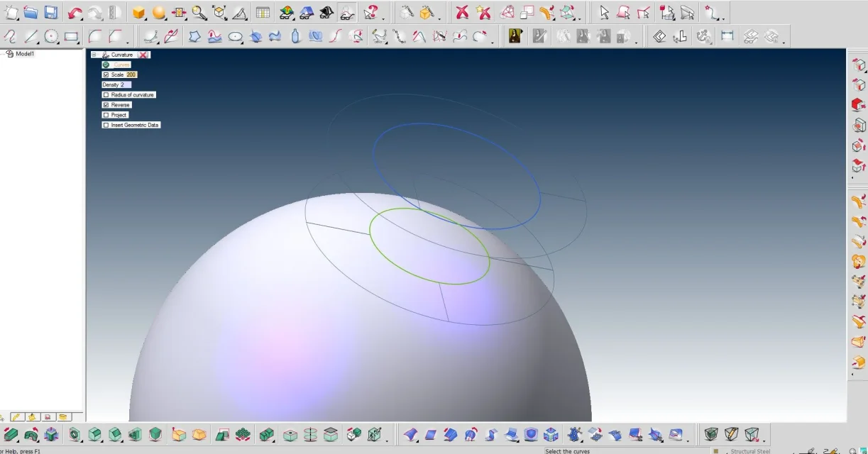Viewport: 868px width, 454px height.
Task: Select the Line drawing tool
Action: pos(31,36)
